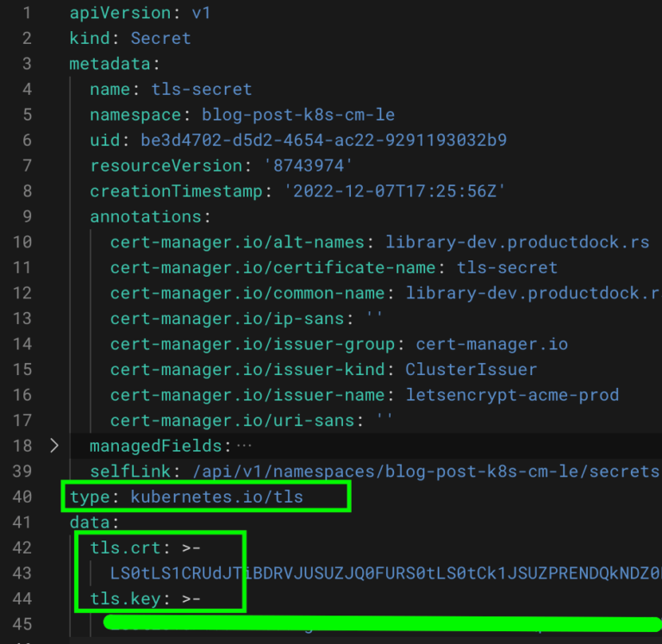The image size is (662, 644).
Task: Click the base64 certificate string starting LS0tLS1
Action: [x=385, y=573]
